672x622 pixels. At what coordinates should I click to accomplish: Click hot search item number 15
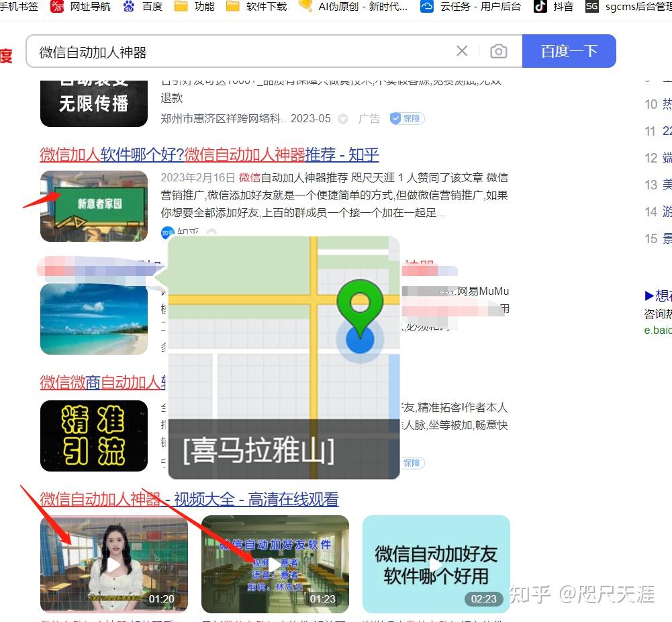click(x=658, y=238)
